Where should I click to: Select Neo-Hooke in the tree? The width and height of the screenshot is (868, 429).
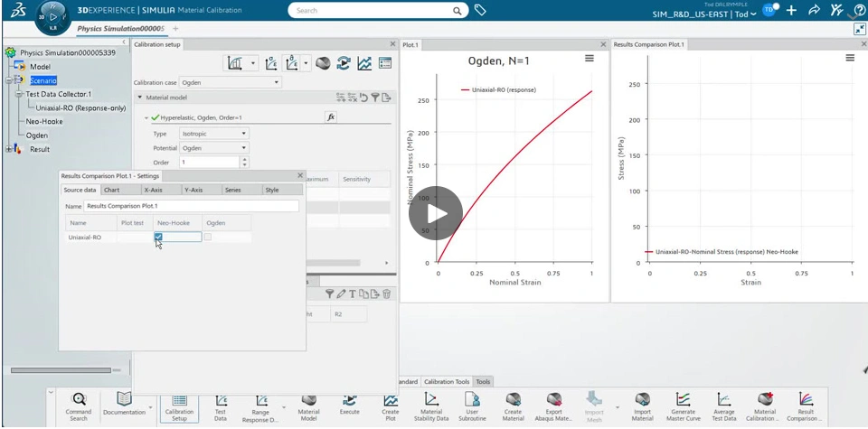(x=44, y=122)
